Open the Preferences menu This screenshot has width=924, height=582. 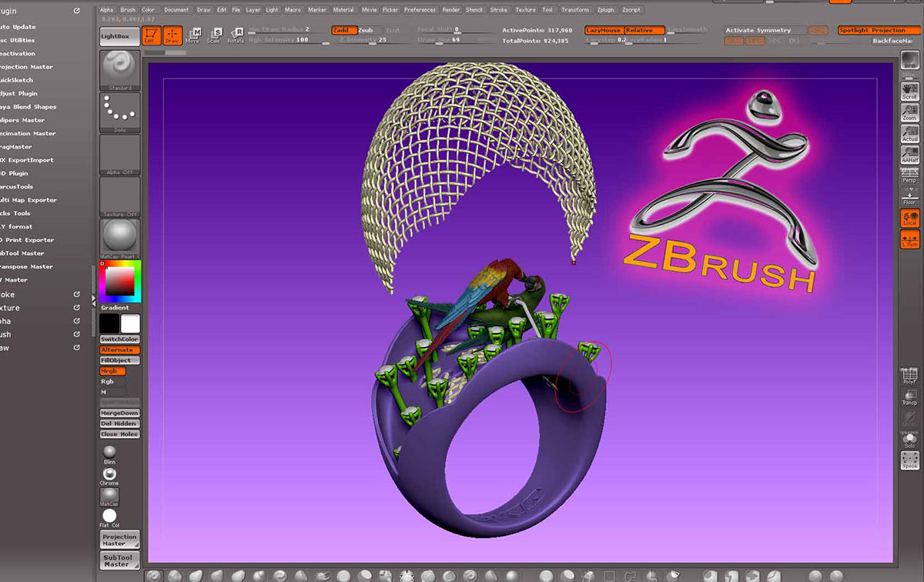point(420,10)
